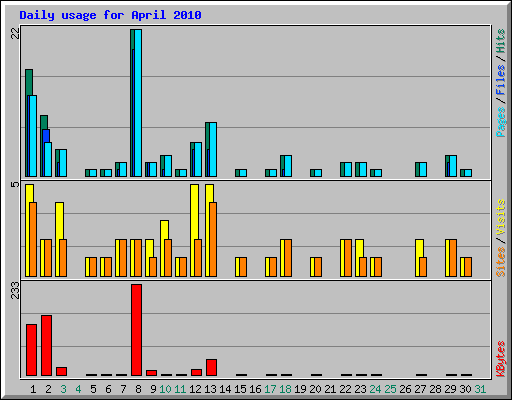Click day label '9' on the x-axis
This screenshot has width=512, height=400.
[x=153, y=389]
